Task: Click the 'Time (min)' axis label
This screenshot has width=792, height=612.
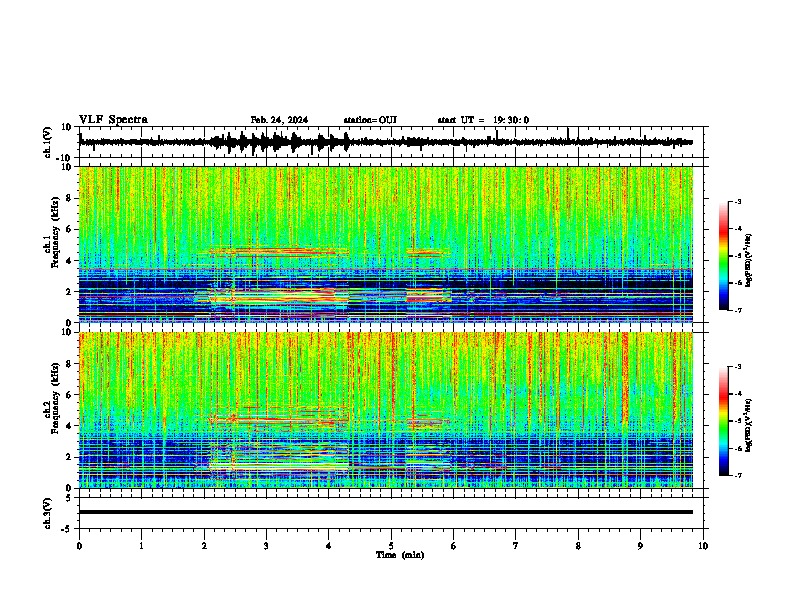Action: tap(400, 555)
